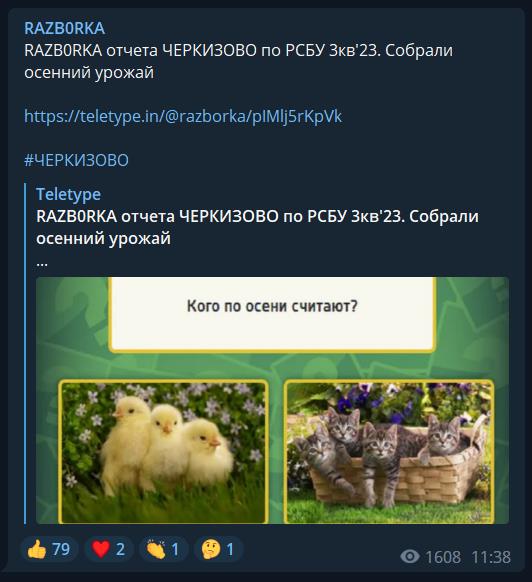The image size is (532, 582).
Task: Click the thumbs up reaction with 79
Action: [49, 549]
